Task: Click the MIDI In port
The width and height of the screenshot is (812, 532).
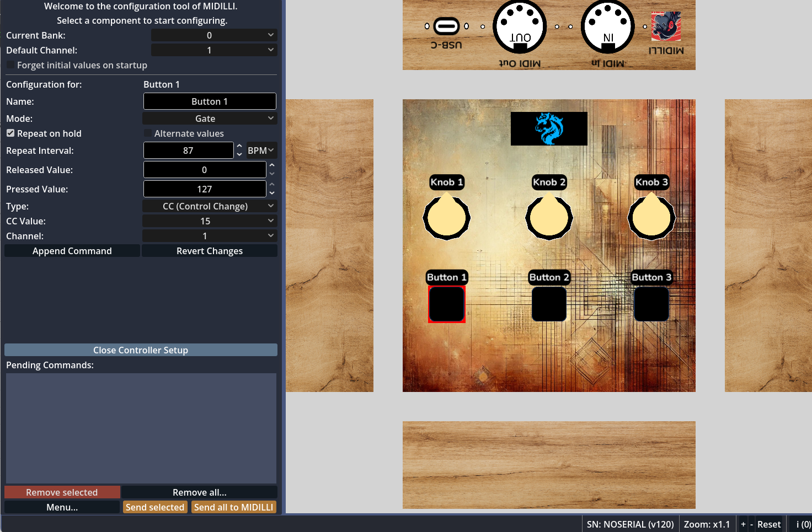Action: 608,26
